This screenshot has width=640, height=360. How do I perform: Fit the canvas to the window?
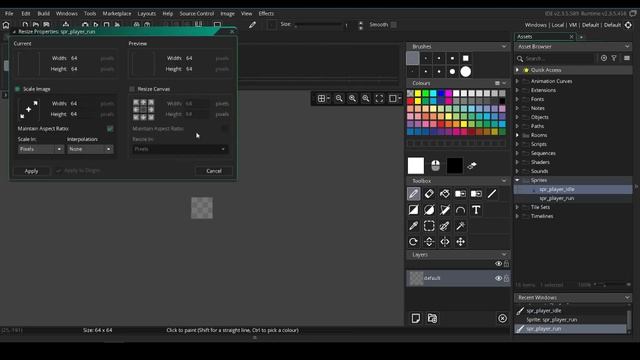point(379,98)
